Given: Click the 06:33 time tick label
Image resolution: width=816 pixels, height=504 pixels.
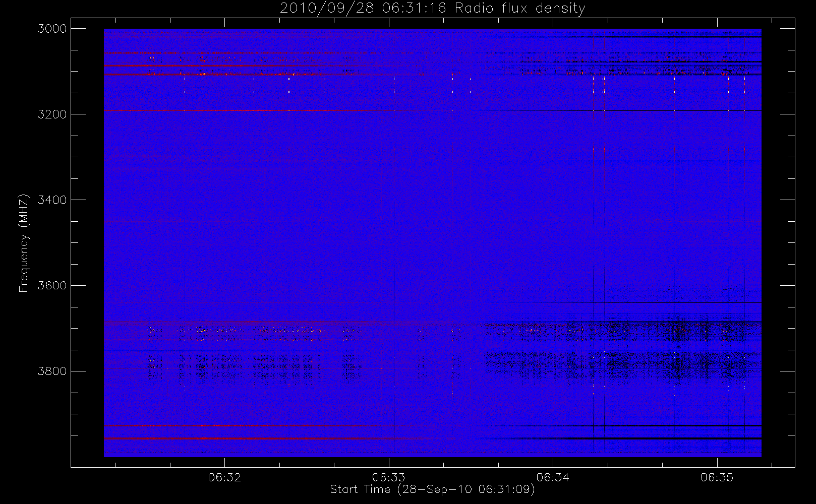Looking at the screenshot, I should [389, 477].
